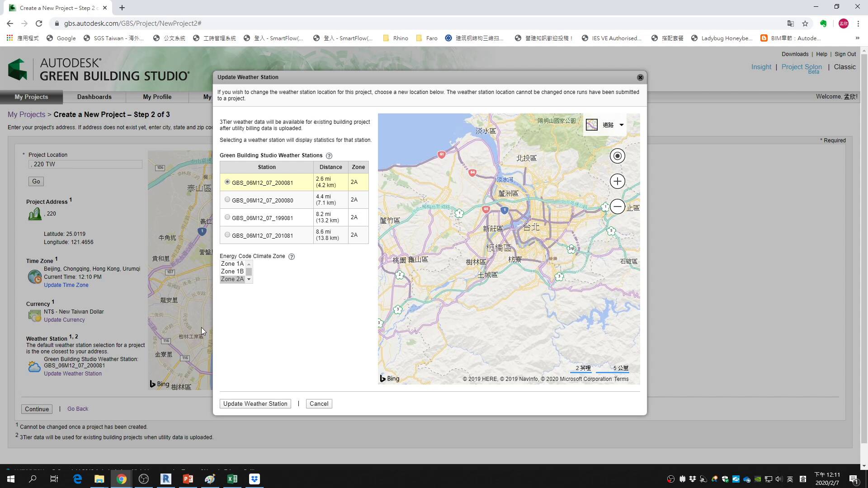Image resolution: width=868 pixels, height=488 pixels.
Task: Open IES VE Authorised bookmark
Action: click(x=612, y=38)
